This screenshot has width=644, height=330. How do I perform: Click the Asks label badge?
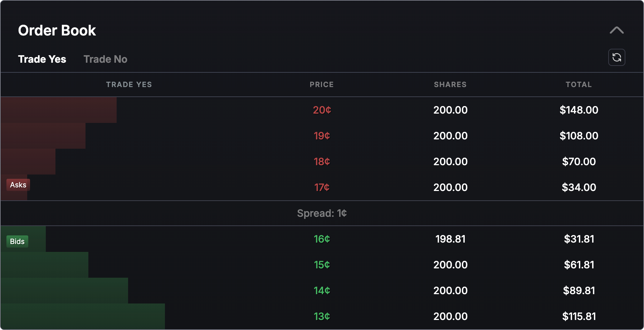click(x=18, y=185)
